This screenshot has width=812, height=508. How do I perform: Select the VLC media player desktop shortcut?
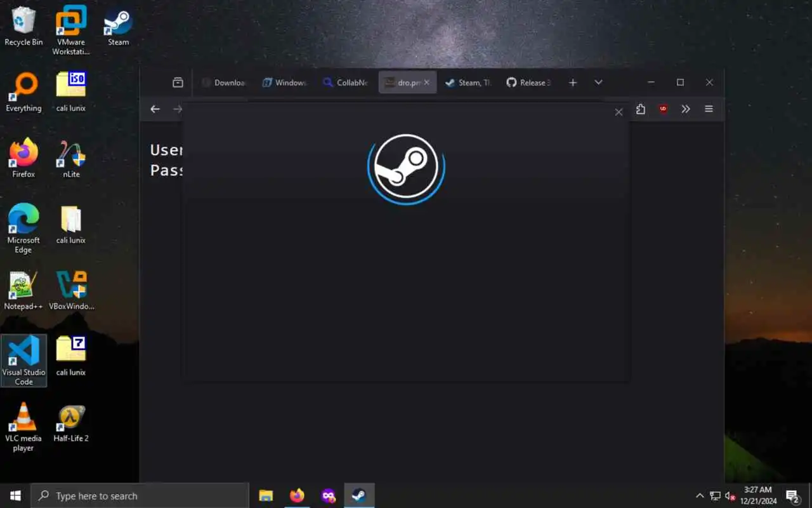pyautogui.click(x=23, y=427)
